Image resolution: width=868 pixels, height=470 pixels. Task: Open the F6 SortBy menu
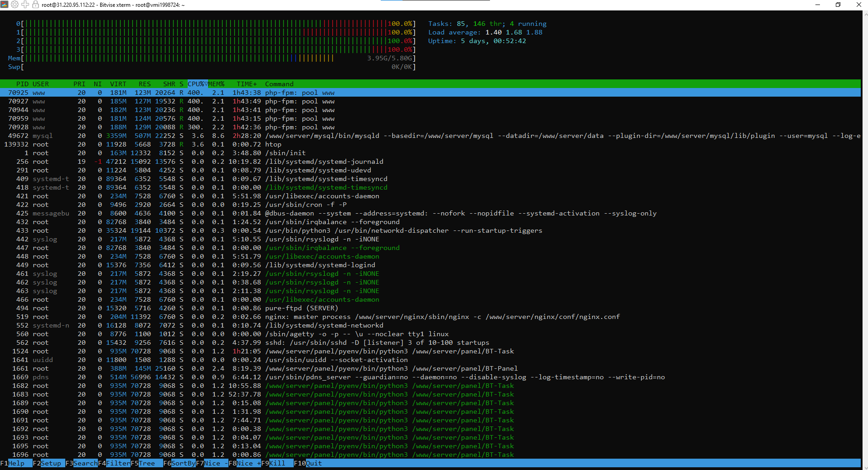[x=183, y=463]
